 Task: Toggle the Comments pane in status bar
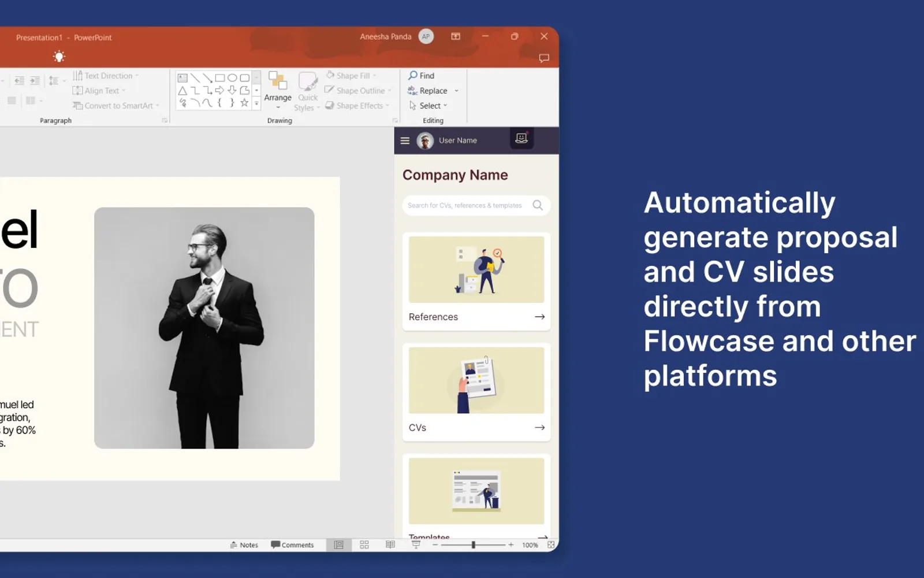[x=292, y=545]
